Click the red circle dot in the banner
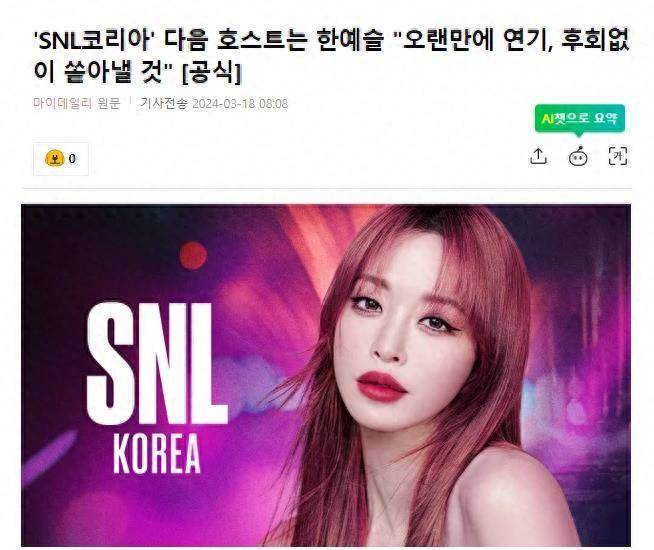 pos(193,255)
